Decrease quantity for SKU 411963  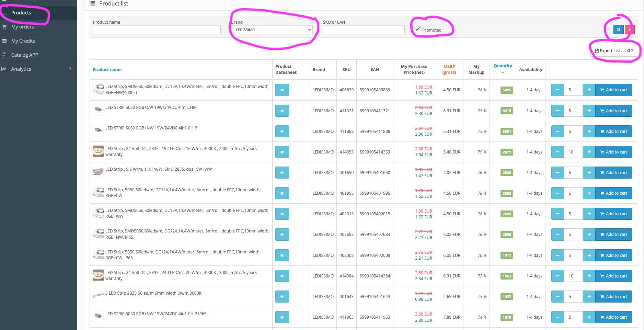coord(557,317)
